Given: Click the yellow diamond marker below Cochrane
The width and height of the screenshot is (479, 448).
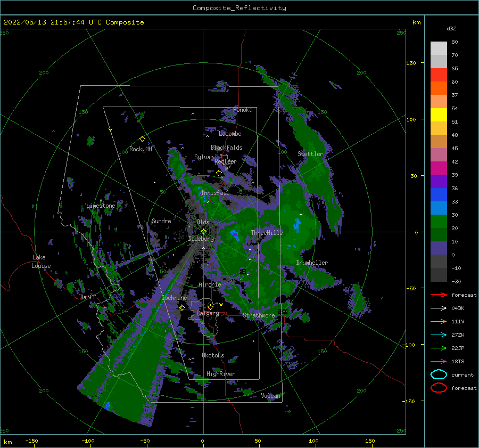Looking at the screenshot, I should click(x=182, y=307).
